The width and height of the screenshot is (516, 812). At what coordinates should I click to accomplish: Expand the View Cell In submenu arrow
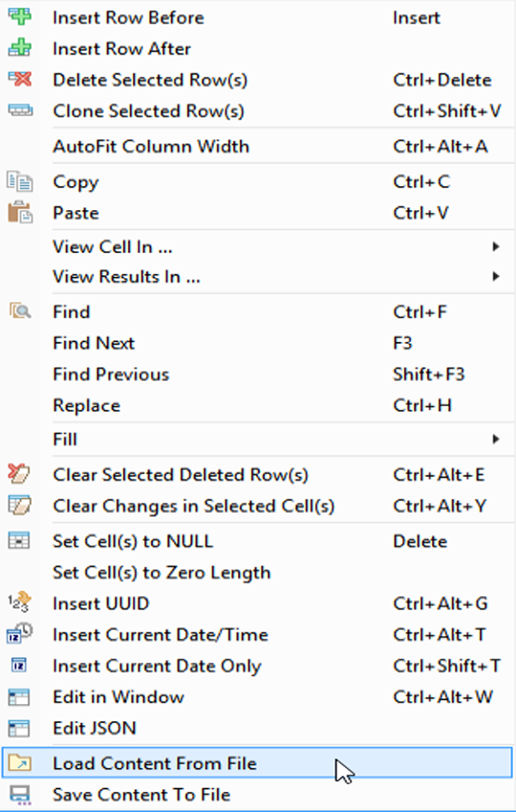[496, 247]
